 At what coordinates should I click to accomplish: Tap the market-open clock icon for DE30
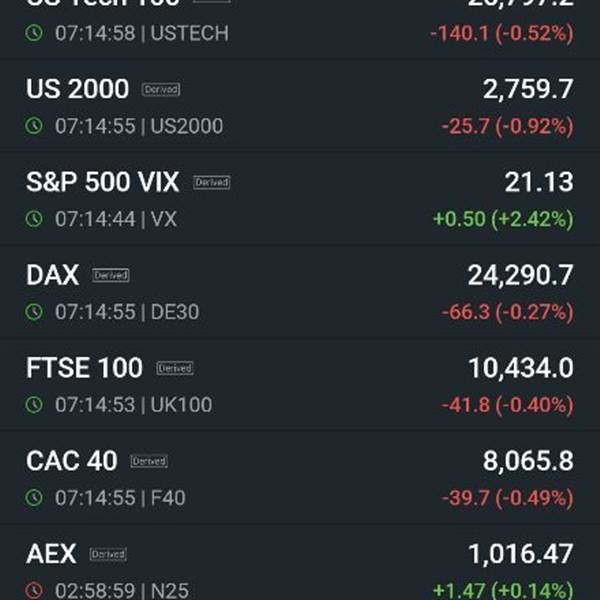34,312
